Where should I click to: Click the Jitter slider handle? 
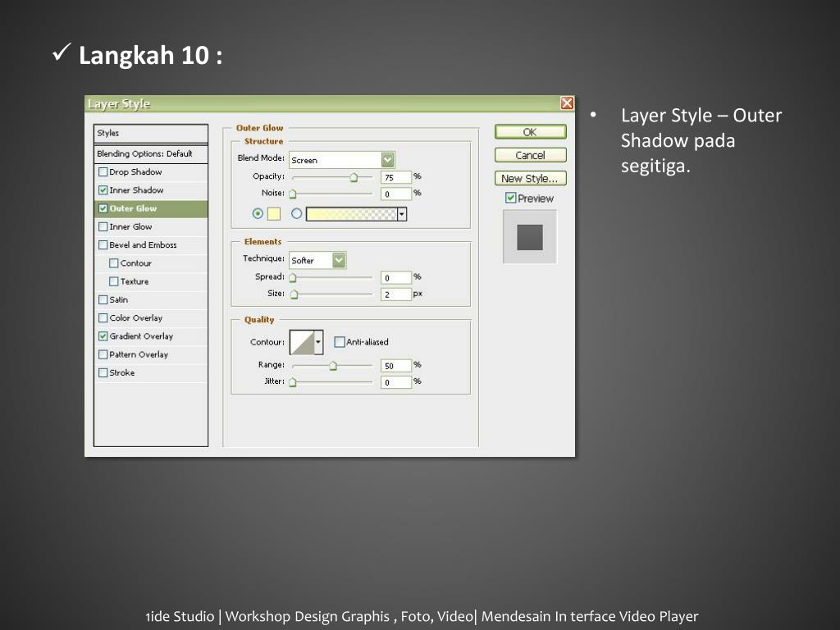click(293, 382)
